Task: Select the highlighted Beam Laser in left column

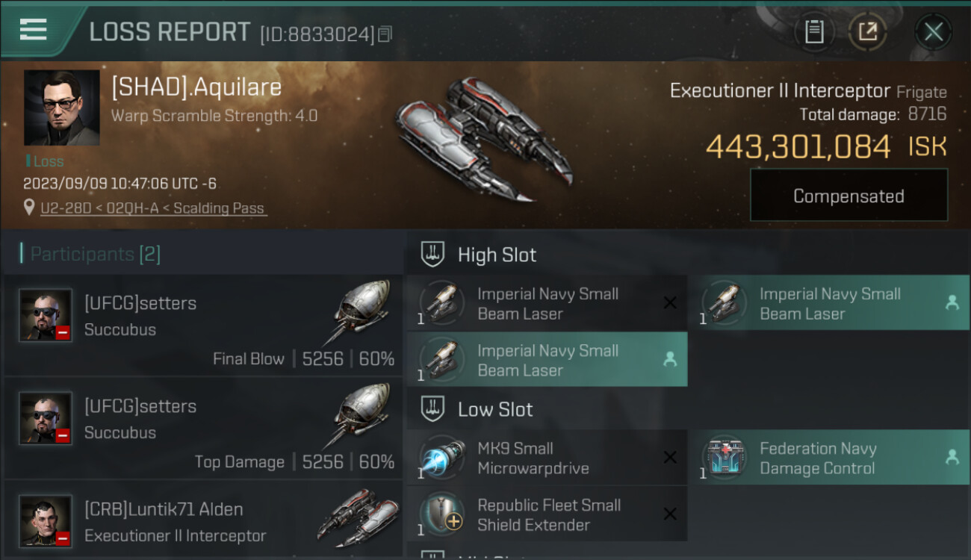Action: point(547,360)
